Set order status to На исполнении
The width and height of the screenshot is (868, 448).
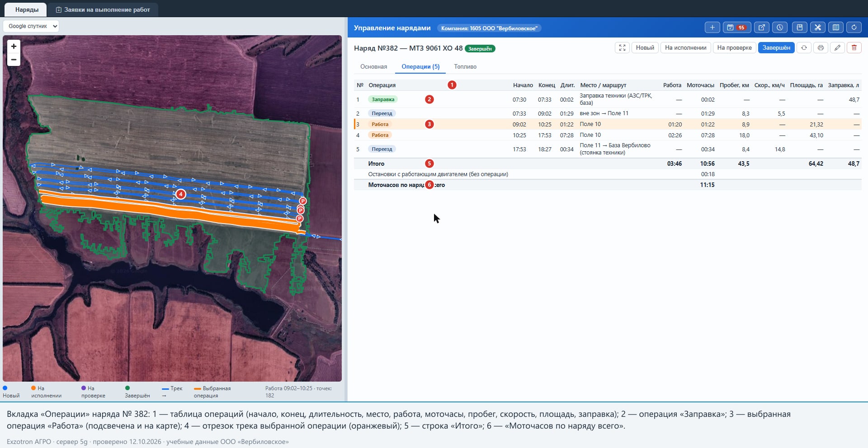(685, 47)
